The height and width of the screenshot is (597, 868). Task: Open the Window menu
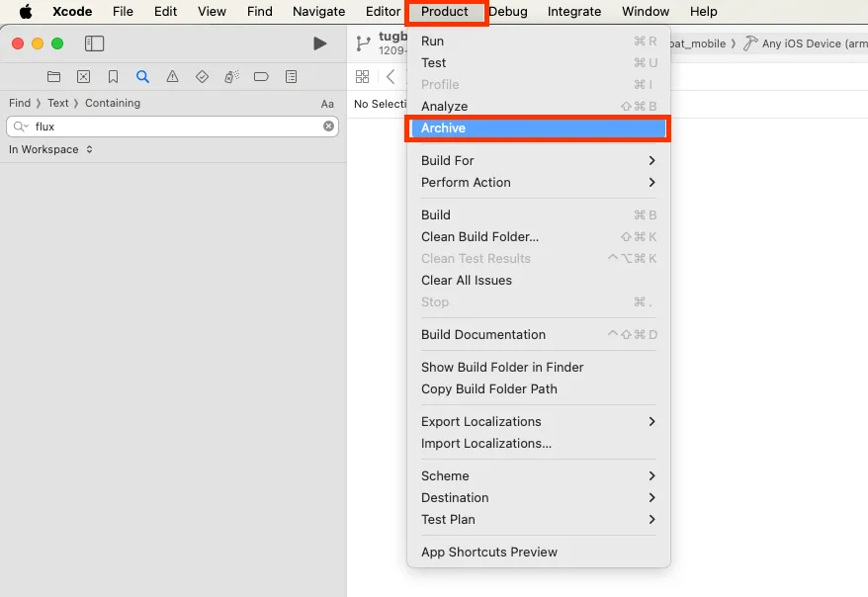[646, 12]
